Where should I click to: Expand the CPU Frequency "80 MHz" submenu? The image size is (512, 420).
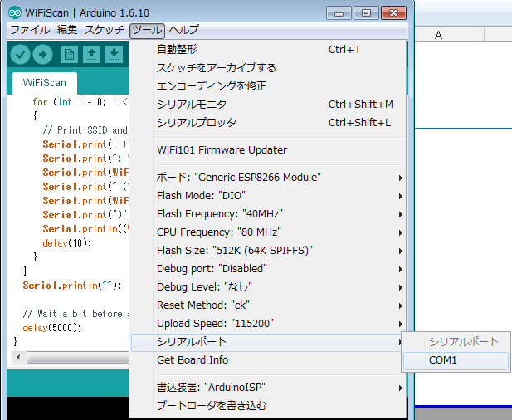[x=268, y=232]
